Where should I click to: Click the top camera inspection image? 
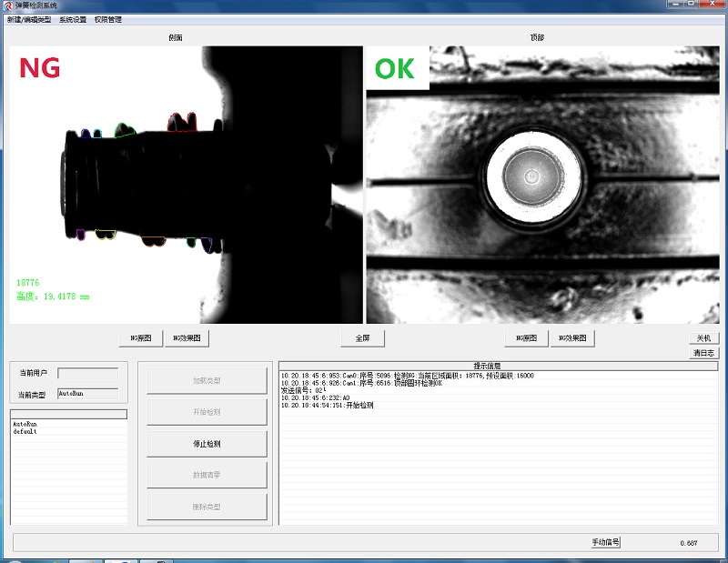click(541, 185)
